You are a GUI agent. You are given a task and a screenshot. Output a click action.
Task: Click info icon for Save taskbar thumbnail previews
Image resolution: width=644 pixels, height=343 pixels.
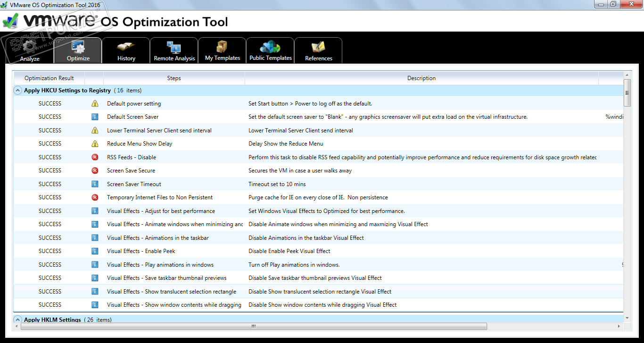coord(95,278)
